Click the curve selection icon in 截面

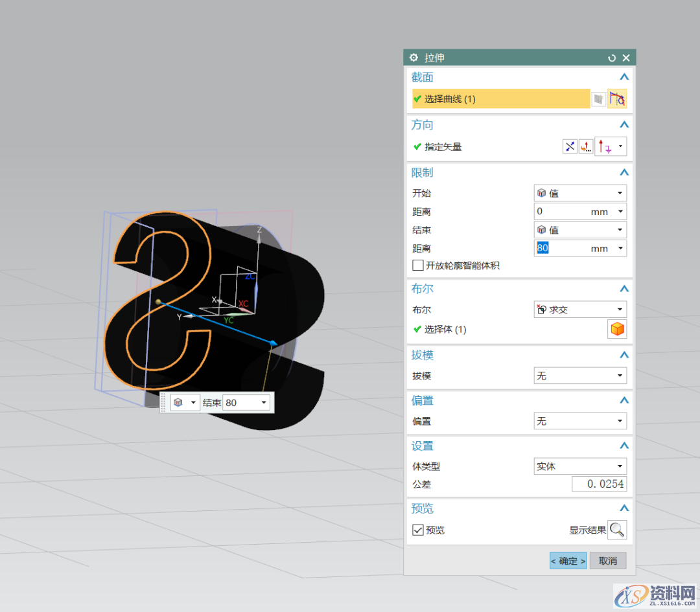click(x=617, y=99)
